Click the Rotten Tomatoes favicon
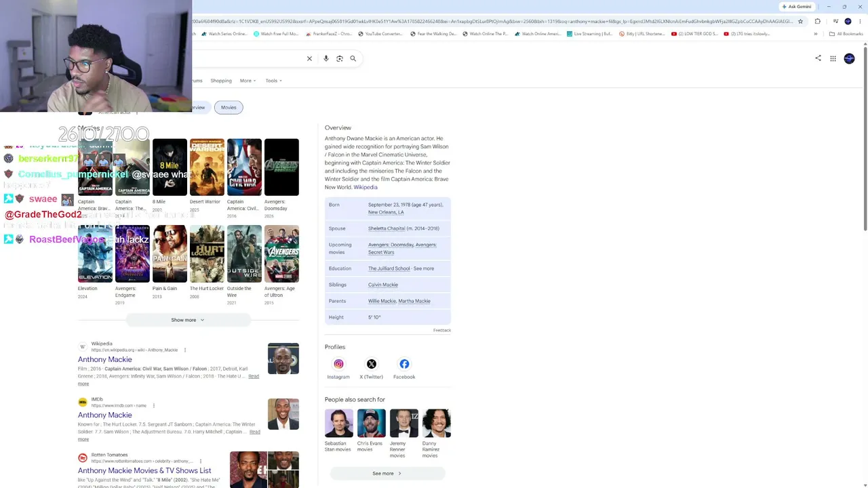Image resolution: width=868 pixels, height=488 pixels. (83, 457)
